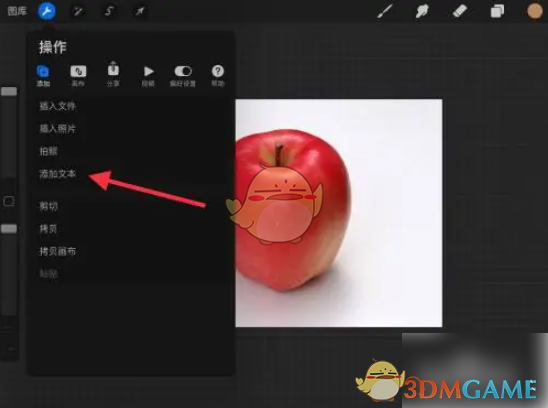Viewport: 548px width, 408px height.
Task: Open the orange color picker circle
Action: coord(535,11)
